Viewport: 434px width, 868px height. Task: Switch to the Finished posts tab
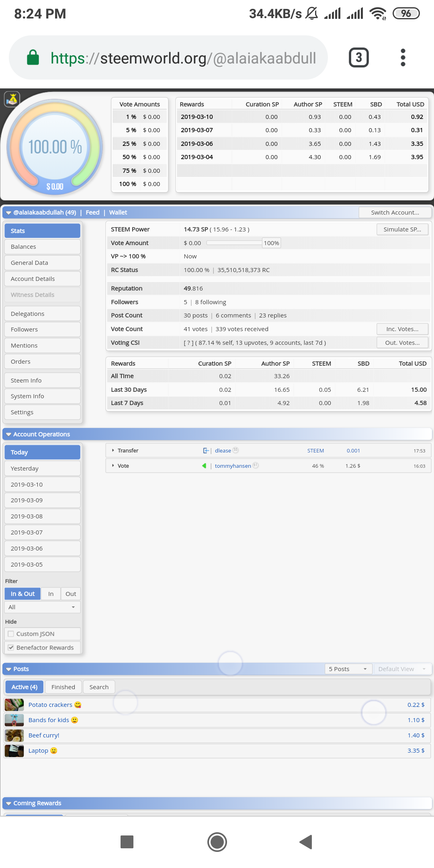coord(63,687)
